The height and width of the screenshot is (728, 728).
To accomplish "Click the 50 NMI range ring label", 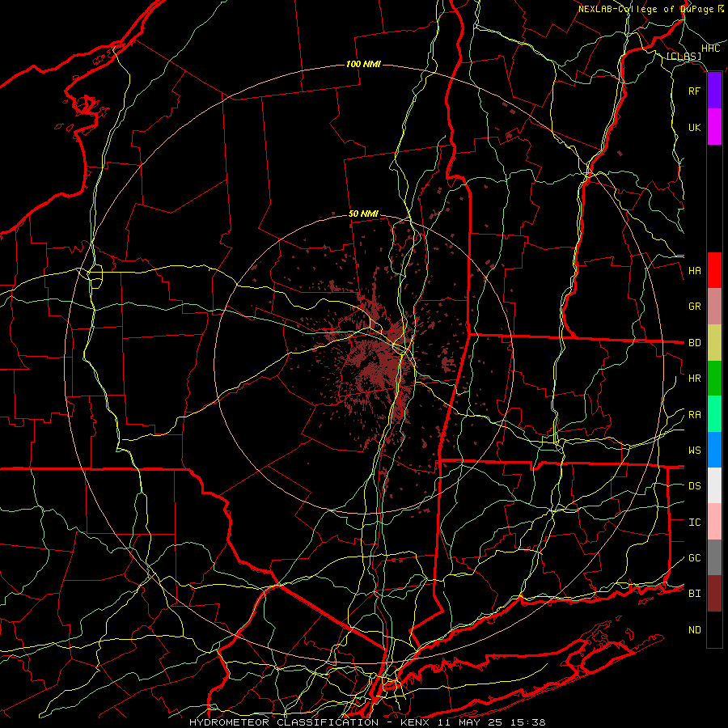I will point(363,214).
